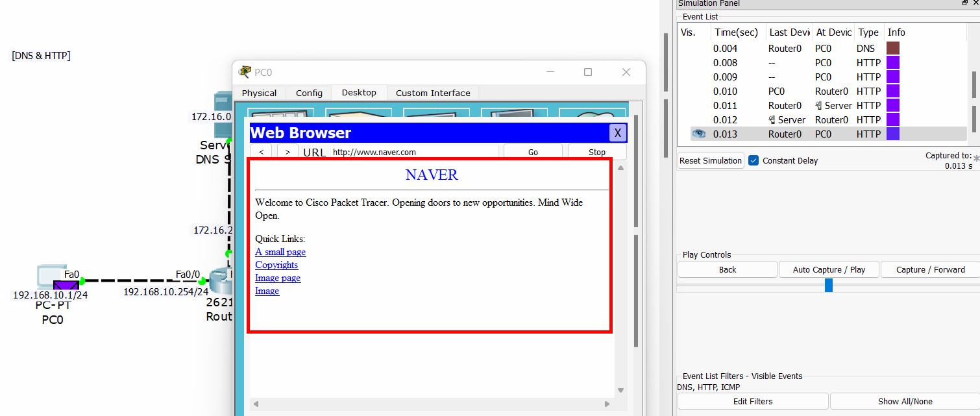This screenshot has height=416, width=980.
Task: Click Capture / Forward button
Action: coord(930,269)
